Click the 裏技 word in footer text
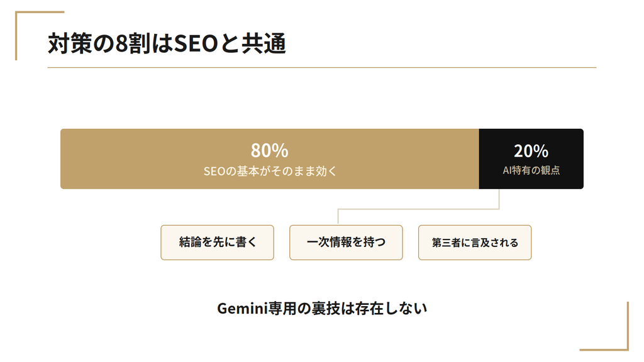This screenshot has height=362, width=644. pyautogui.click(x=326, y=308)
